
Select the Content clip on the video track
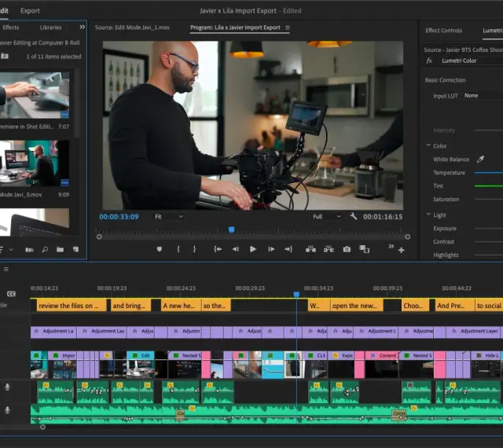pyautogui.click(x=381, y=364)
